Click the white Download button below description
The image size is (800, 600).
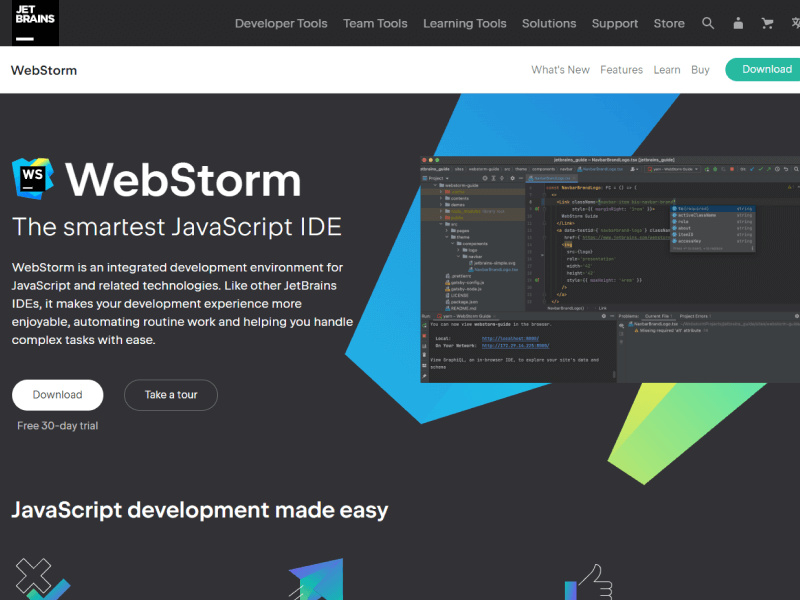coord(58,395)
